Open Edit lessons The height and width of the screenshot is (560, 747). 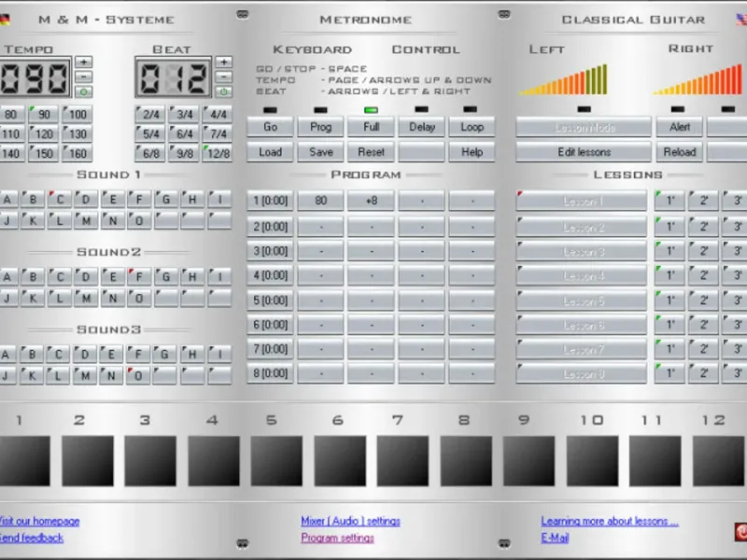coord(585,152)
